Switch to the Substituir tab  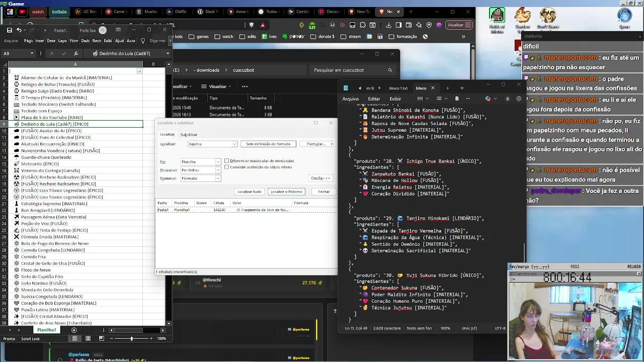point(189,134)
